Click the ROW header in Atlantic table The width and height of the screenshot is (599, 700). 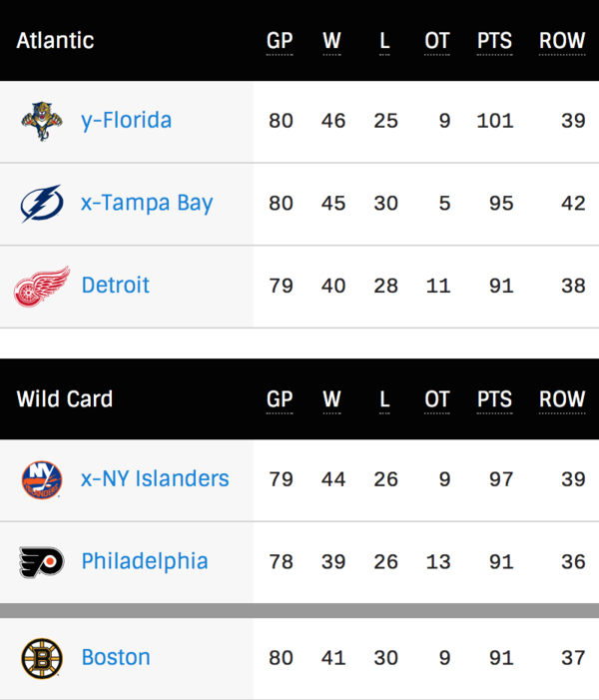[562, 41]
